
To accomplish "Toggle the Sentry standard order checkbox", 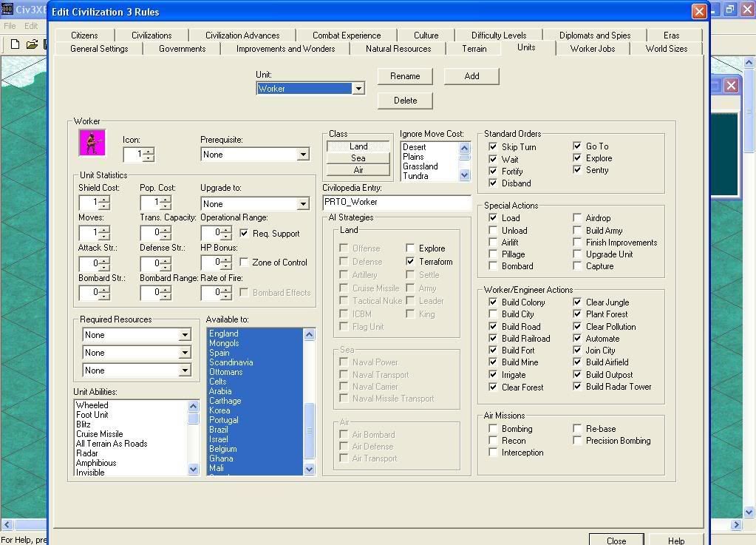I will click(x=577, y=170).
